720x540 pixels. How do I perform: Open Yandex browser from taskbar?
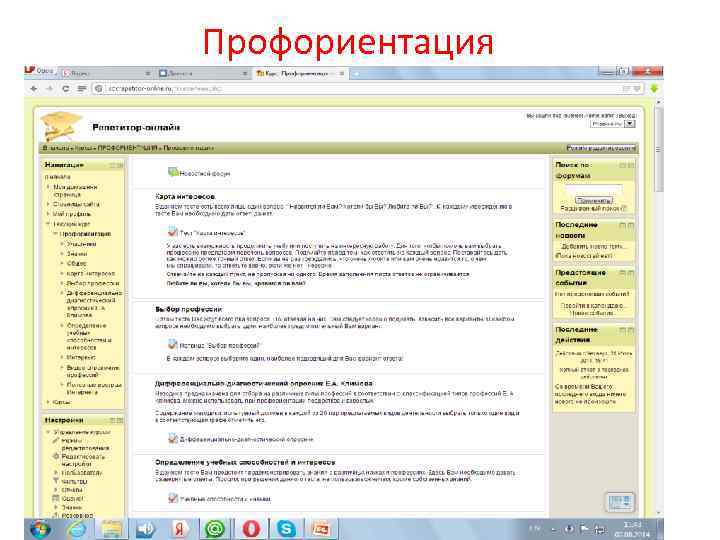pos(180,529)
